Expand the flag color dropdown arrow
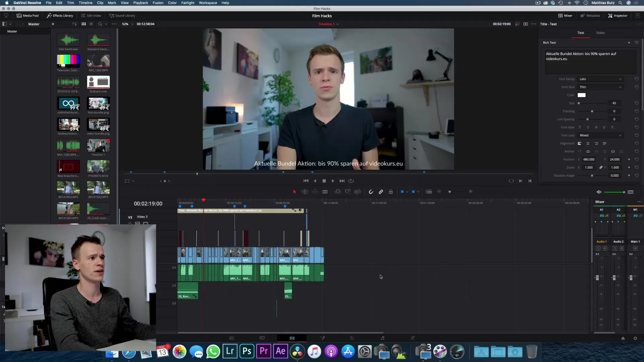The height and width of the screenshot is (362, 644). click(x=407, y=192)
